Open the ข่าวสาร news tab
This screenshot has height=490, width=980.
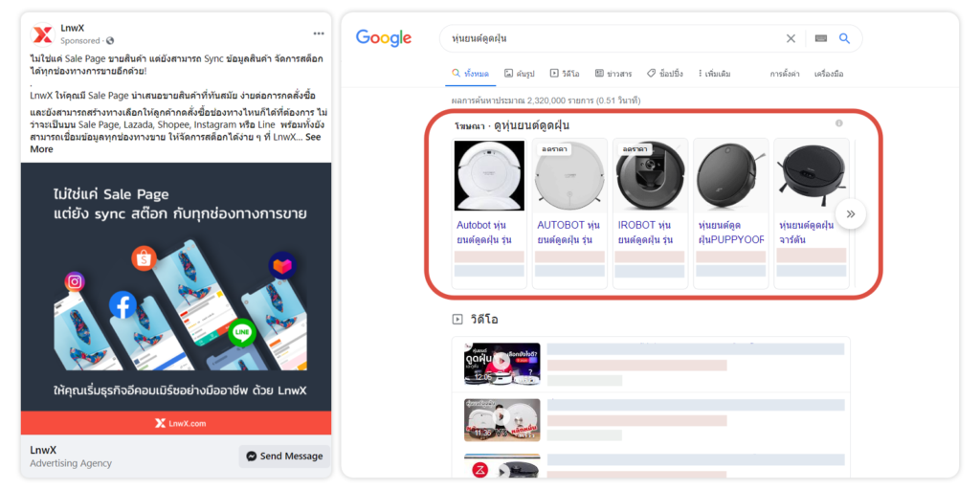pos(613,74)
